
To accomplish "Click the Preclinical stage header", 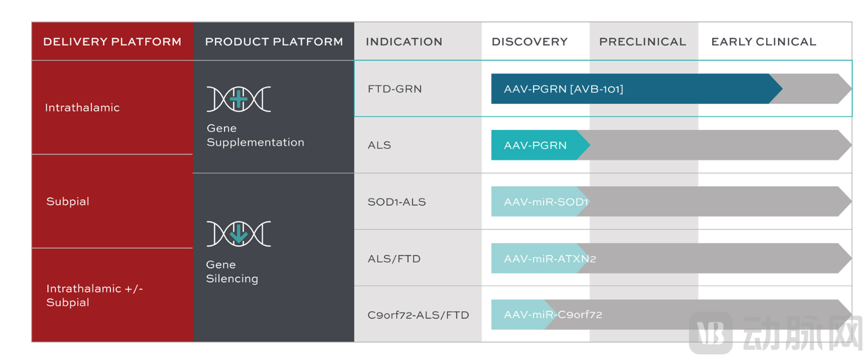I will [x=642, y=42].
